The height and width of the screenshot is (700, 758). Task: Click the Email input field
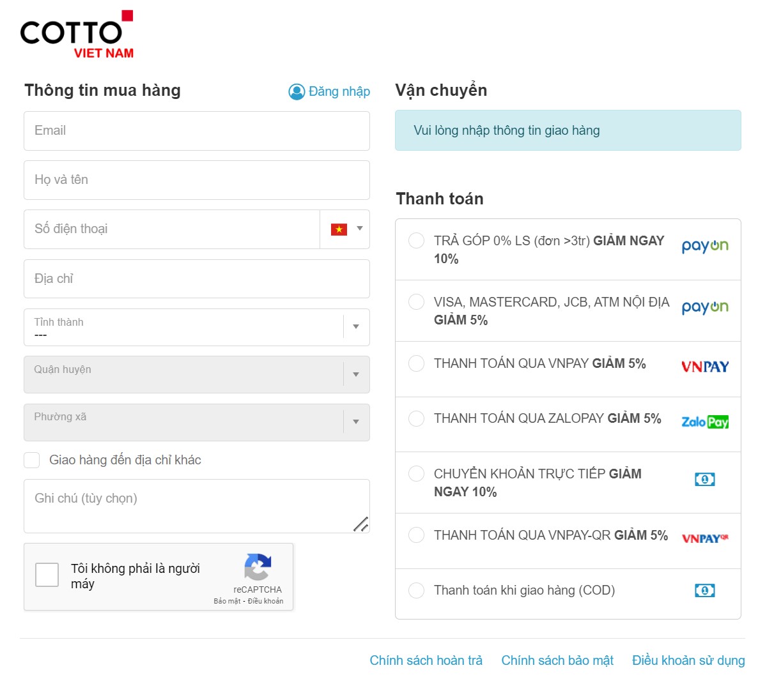click(x=197, y=131)
